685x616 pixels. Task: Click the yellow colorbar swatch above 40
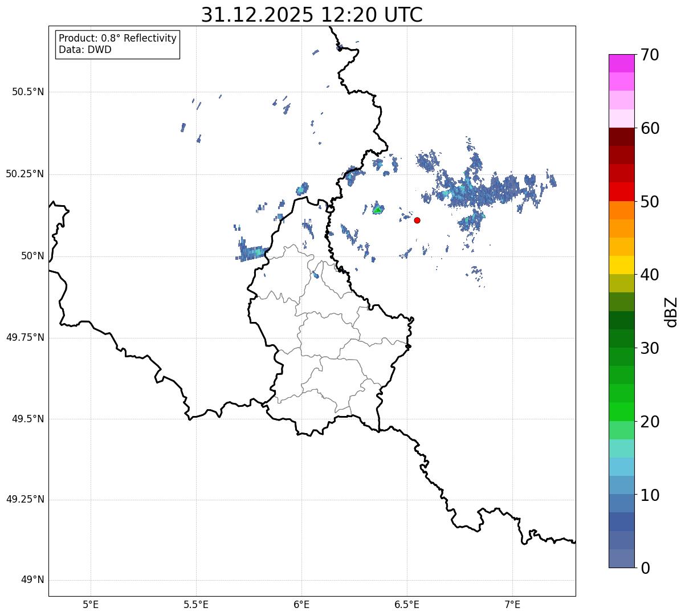(x=622, y=265)
